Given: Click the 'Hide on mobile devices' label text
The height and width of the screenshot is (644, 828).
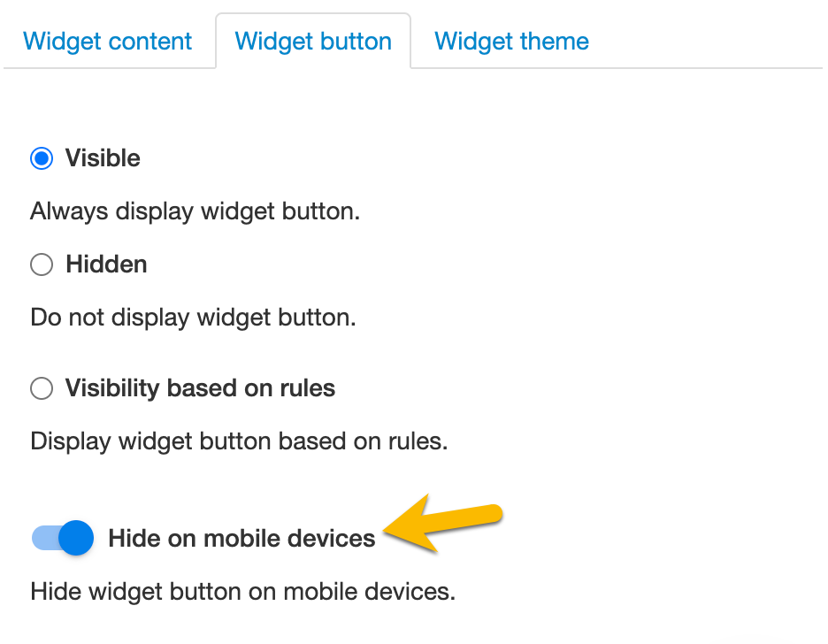Looking at the screenshot, I should [x=241, y=538].
